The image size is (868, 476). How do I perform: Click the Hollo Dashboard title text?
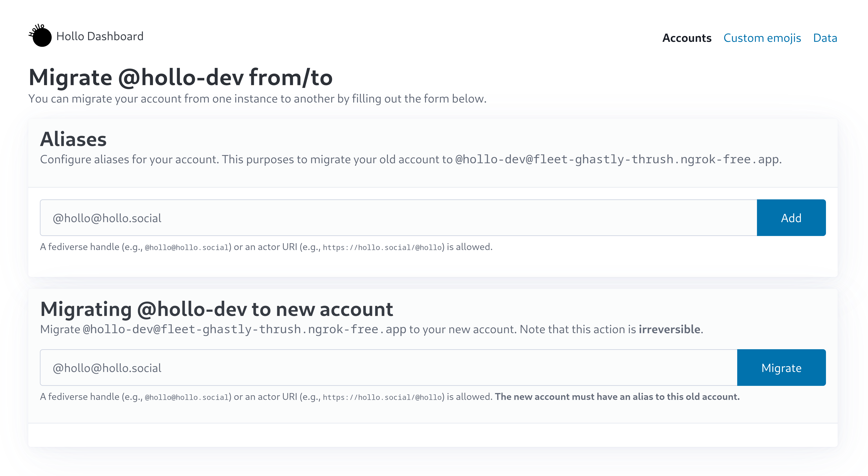[x=100, y=36]
